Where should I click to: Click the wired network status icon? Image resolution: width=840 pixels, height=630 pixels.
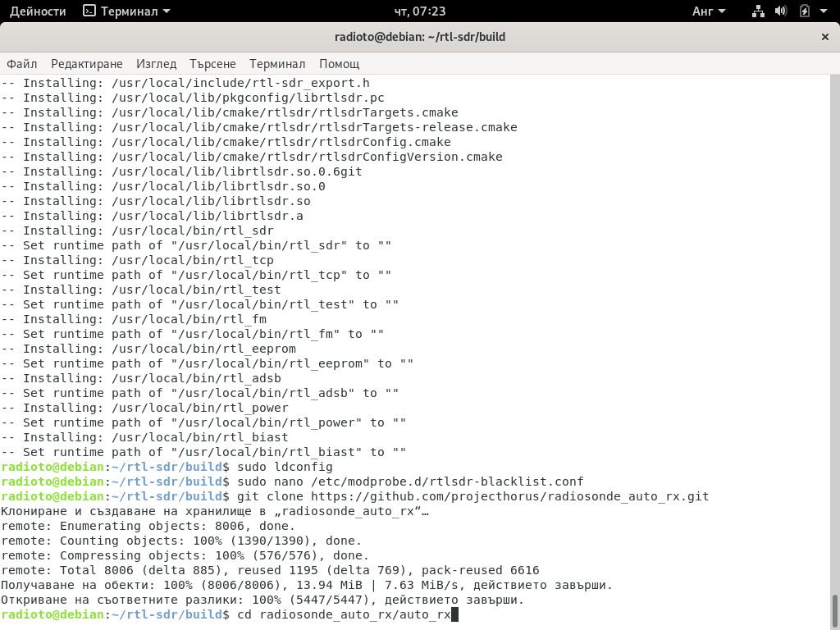(758, 11)
